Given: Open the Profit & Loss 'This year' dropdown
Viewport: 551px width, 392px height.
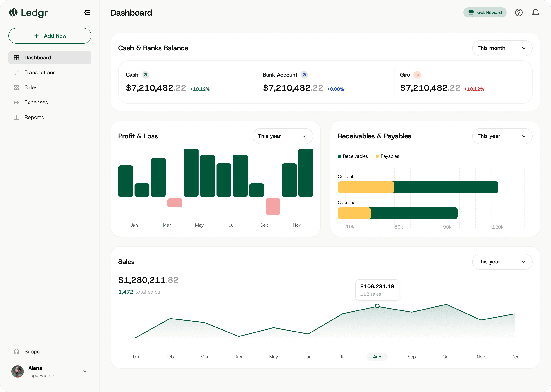Looking at the screenshot, I should [x=283, y=136].
